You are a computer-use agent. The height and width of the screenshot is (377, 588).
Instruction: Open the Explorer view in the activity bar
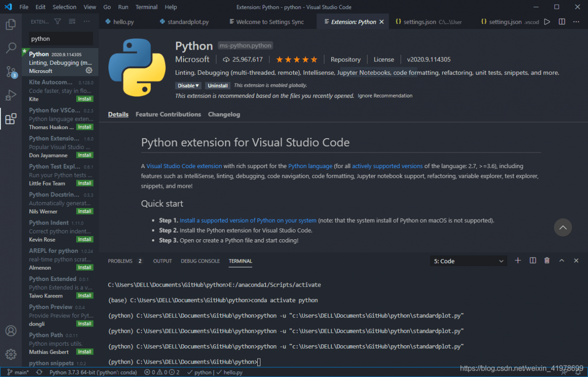(x=11, y=24)
